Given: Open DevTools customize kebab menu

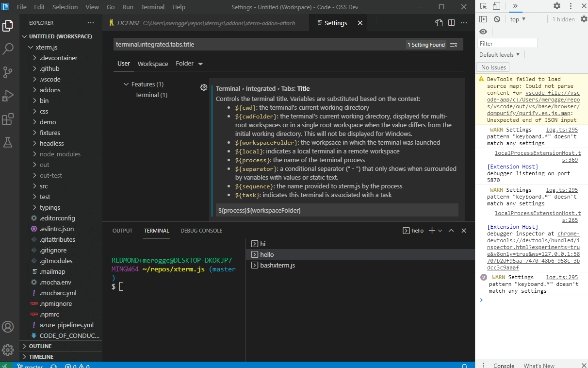Looking at the screenshot, I should [571, 6].
